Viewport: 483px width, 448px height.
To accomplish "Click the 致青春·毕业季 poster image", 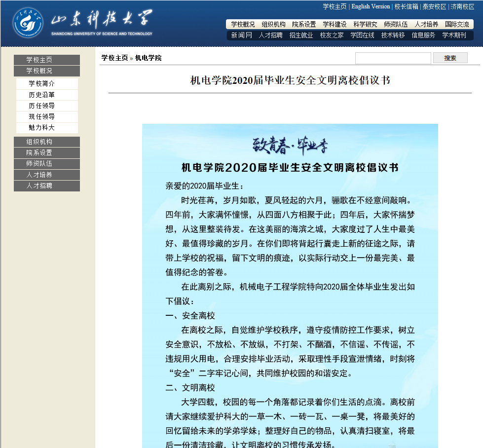I will 290,286.
